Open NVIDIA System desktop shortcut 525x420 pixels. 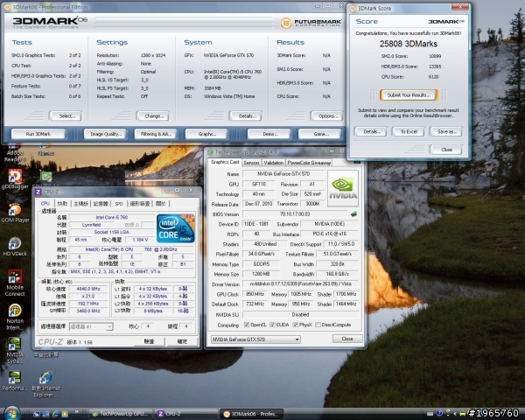click(x=15, y=350)
